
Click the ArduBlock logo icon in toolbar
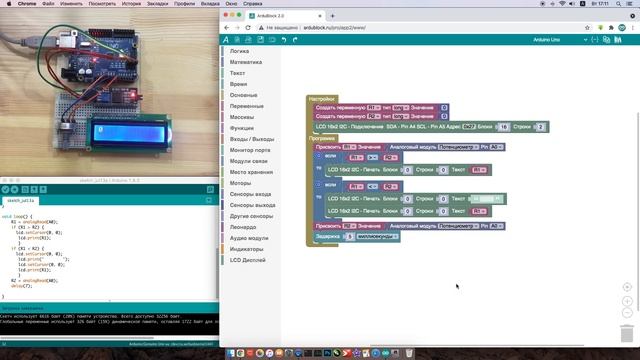pyautogui.click(x=226, y=40)
